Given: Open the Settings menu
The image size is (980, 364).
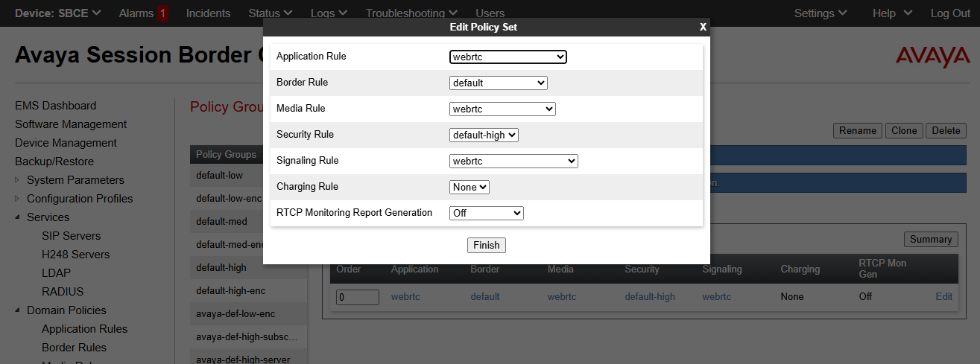Looking at the screenshot, I should [x=820, y=13].
